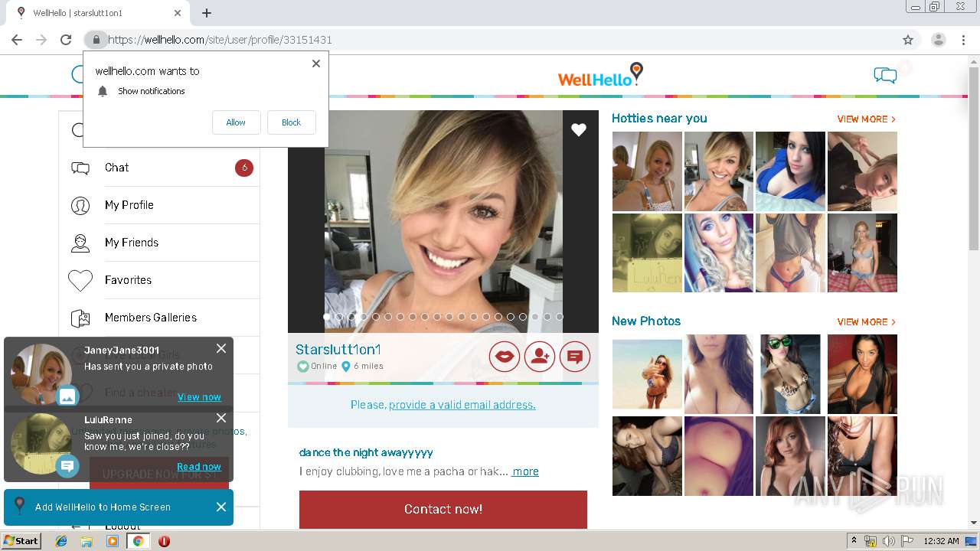Screen dimensions: 980x551
Task: Close JaneyJane3001 notification
Action: point(221,348)
